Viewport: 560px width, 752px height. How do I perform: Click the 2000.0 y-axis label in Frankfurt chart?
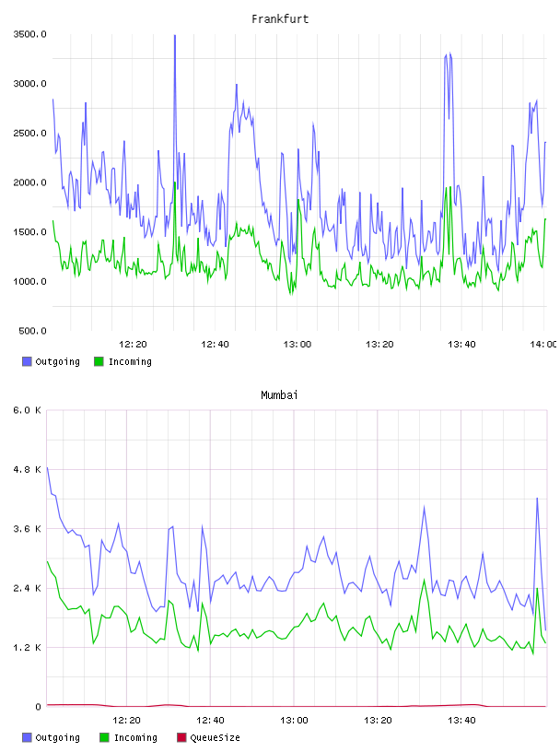coord(29,182)
